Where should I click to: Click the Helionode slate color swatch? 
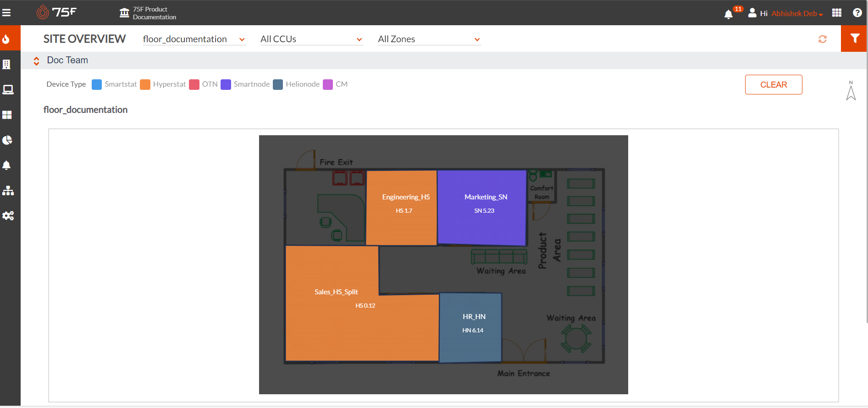pyautogui.click(x=278, y=84)
